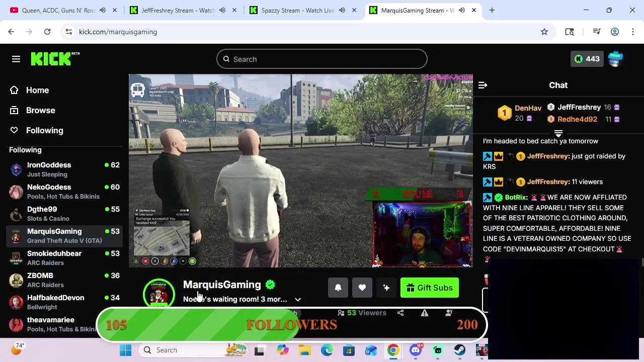Bookmark this page with the star icon
644x362 pixels.
click(544, 32)
